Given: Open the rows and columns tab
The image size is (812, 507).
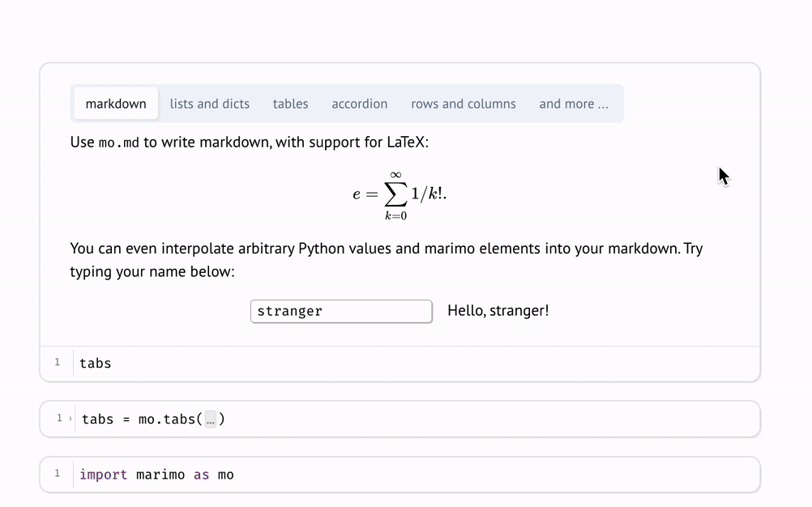Looking at the screenshot, I should tap(463, 104).
